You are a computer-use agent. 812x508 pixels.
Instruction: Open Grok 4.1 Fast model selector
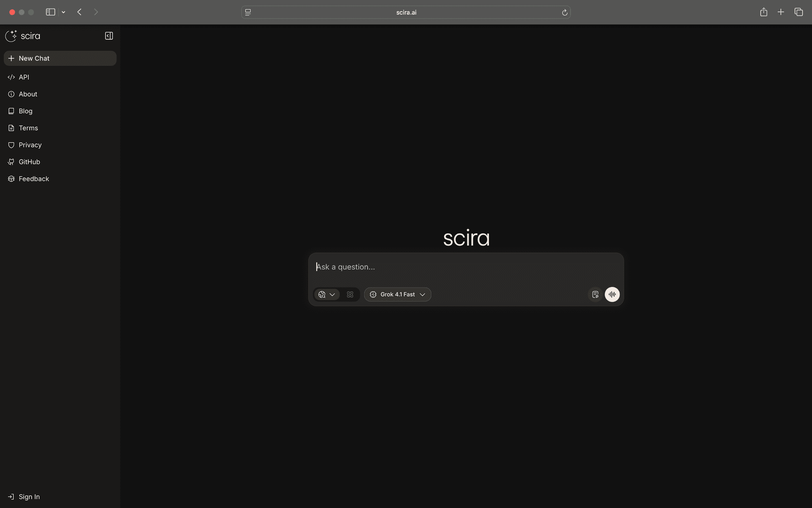pyautogui.click(x=398, y=294)
